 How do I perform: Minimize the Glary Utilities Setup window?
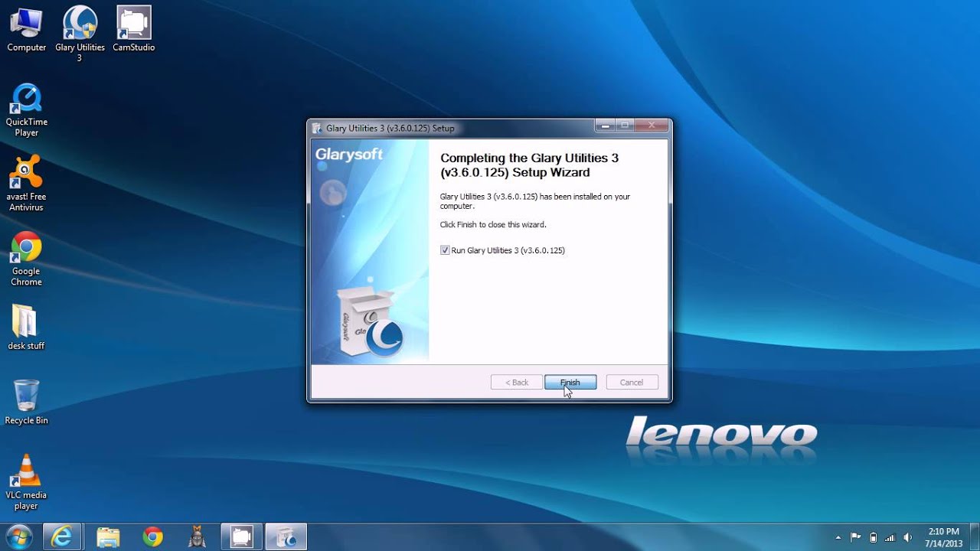605,126
